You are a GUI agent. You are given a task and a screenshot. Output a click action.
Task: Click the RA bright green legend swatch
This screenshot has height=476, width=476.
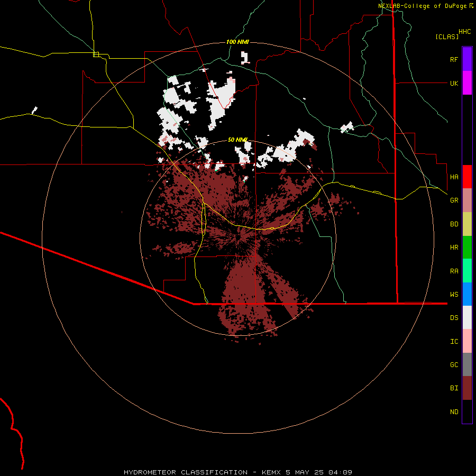[467, 271]
